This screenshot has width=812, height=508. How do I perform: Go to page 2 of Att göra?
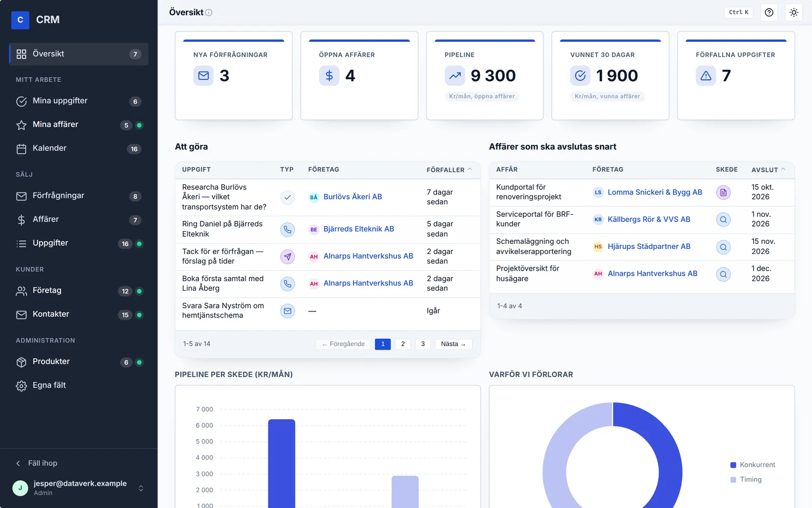[403, 344]
